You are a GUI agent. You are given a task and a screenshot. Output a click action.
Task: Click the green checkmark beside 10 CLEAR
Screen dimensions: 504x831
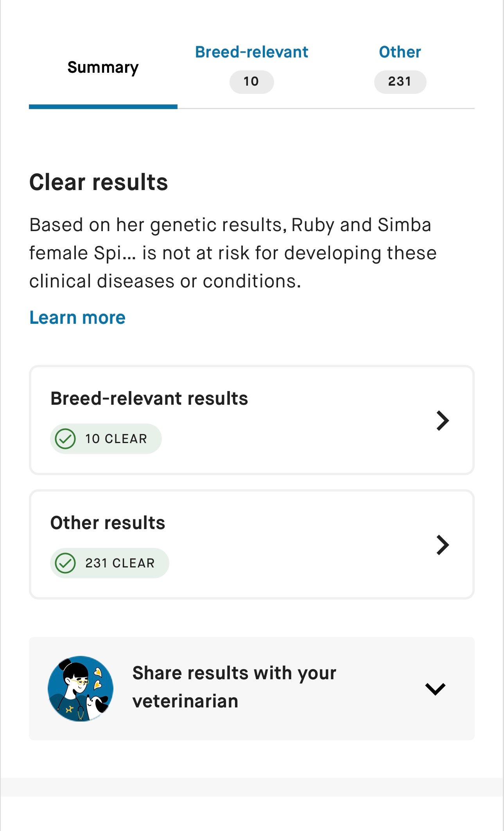65,439
